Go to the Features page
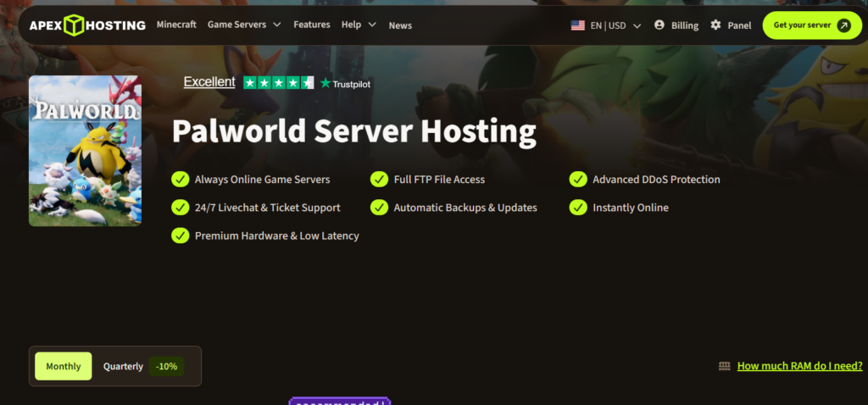The height and width of the screenshot is (405, 868). pos(312,25)
